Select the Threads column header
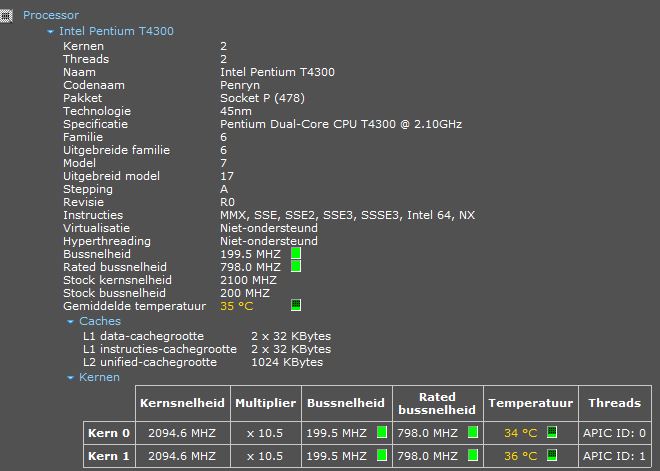660x471 pixels. point(615,403)
